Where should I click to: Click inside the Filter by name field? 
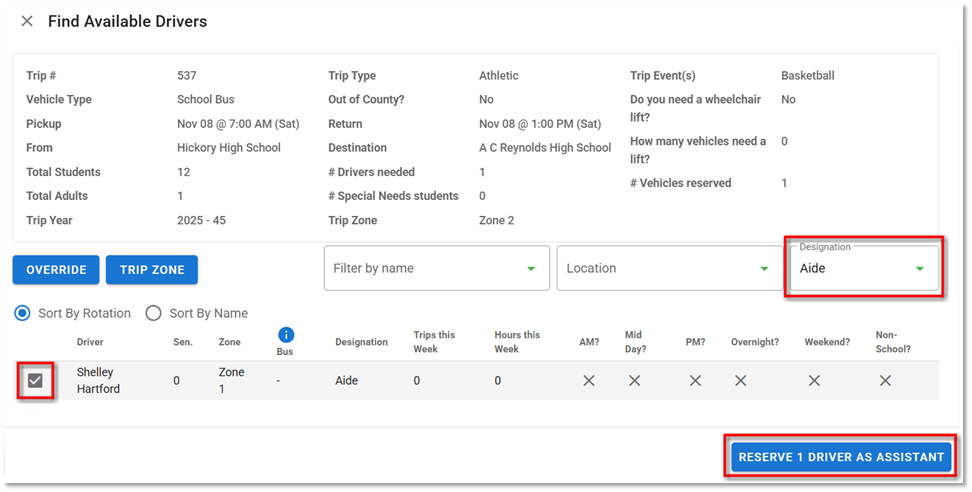pyautogui.click(x=436, y=268)
